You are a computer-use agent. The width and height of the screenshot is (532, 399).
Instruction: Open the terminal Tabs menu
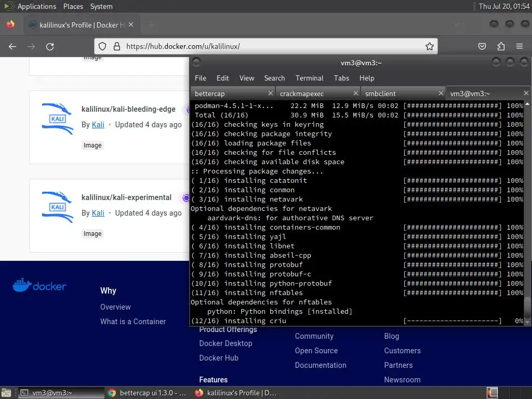coord(341,78)
